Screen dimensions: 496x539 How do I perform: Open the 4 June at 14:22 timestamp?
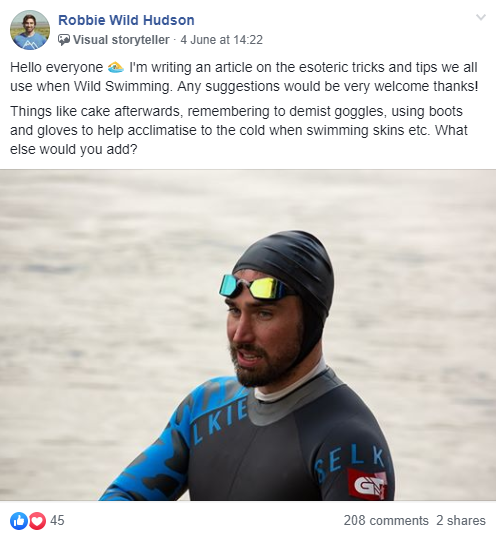point(221,40)
